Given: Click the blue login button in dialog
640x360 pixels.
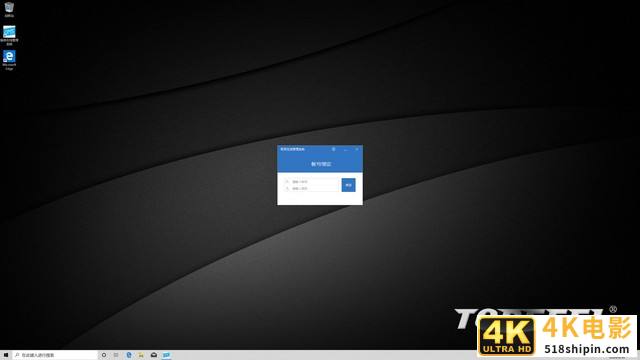Looking at the screenshot, I should pyautogui.click(x=348, y=185).
